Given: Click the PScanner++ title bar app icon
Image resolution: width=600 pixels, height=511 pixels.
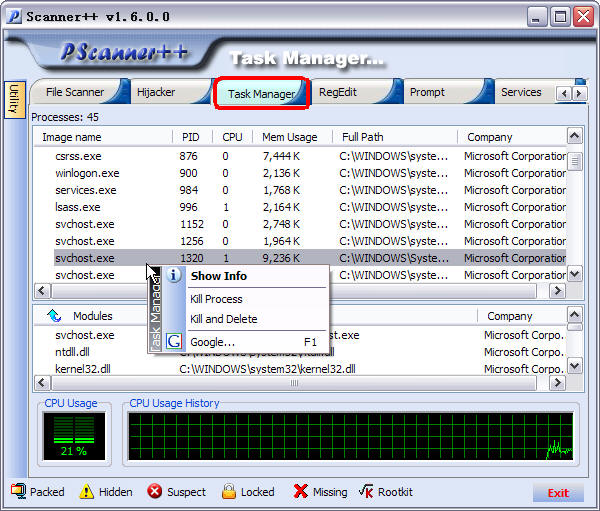Looking at the screenshot, I should tap(14, 16).
